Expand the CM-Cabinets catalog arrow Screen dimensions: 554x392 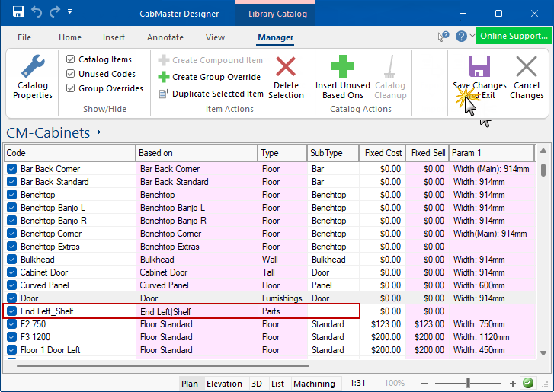pos(99,132)
